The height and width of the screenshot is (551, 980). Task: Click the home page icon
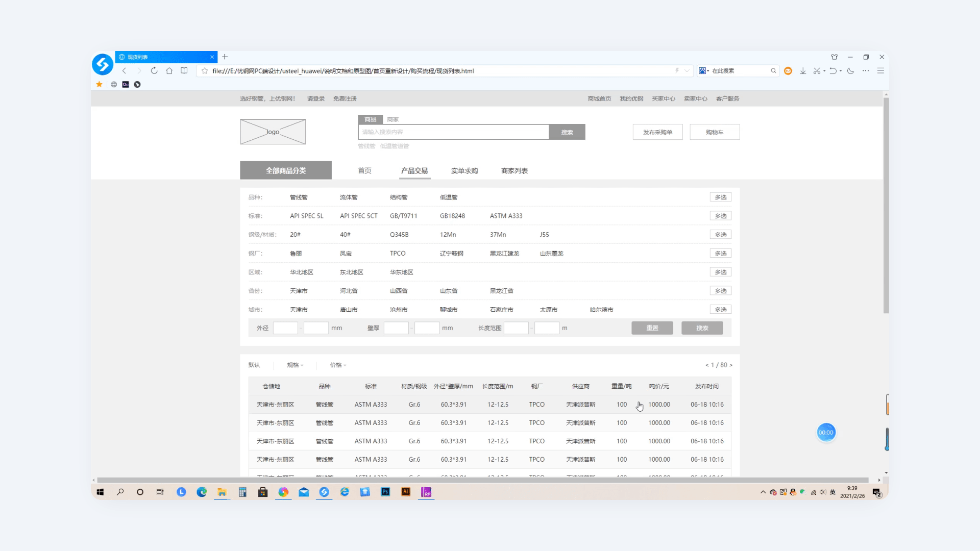click(x=169, y=71)
